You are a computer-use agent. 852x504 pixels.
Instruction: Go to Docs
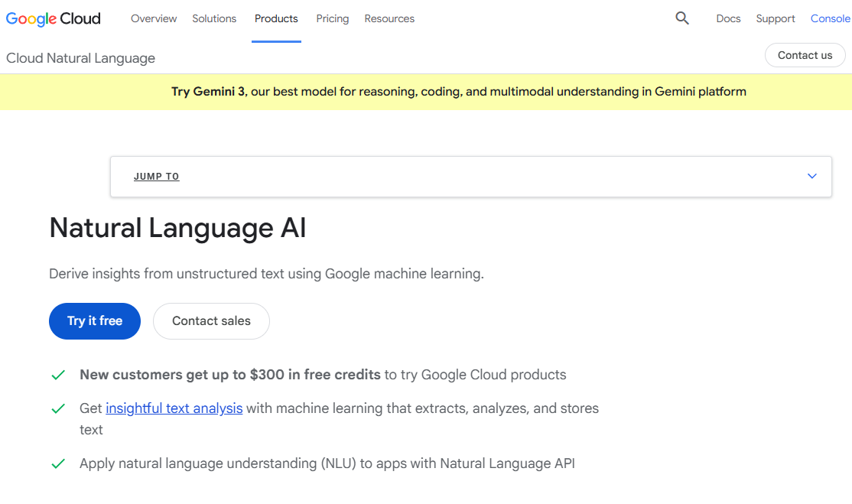pos(728,18)
